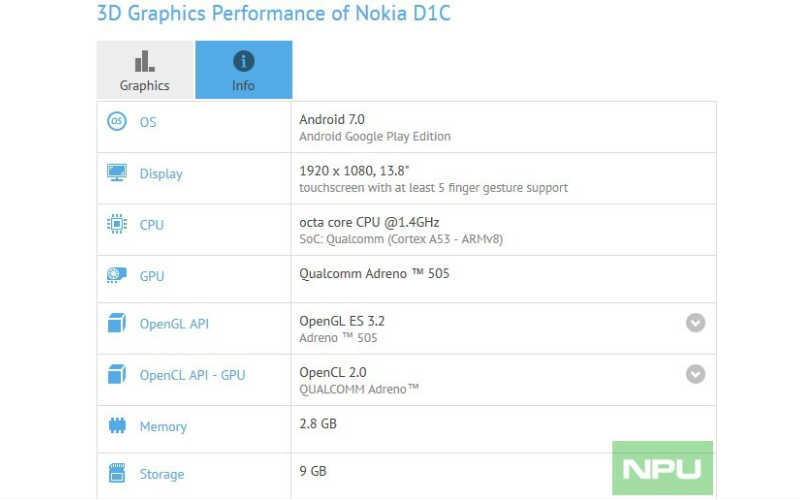
Task: Click the 3D Graphics Performance heading
Action: pos(273,13)
